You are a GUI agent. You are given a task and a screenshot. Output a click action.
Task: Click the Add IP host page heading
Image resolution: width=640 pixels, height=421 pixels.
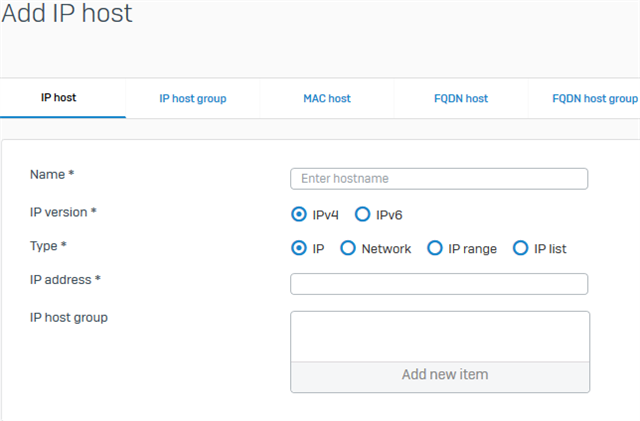[67, 13]
